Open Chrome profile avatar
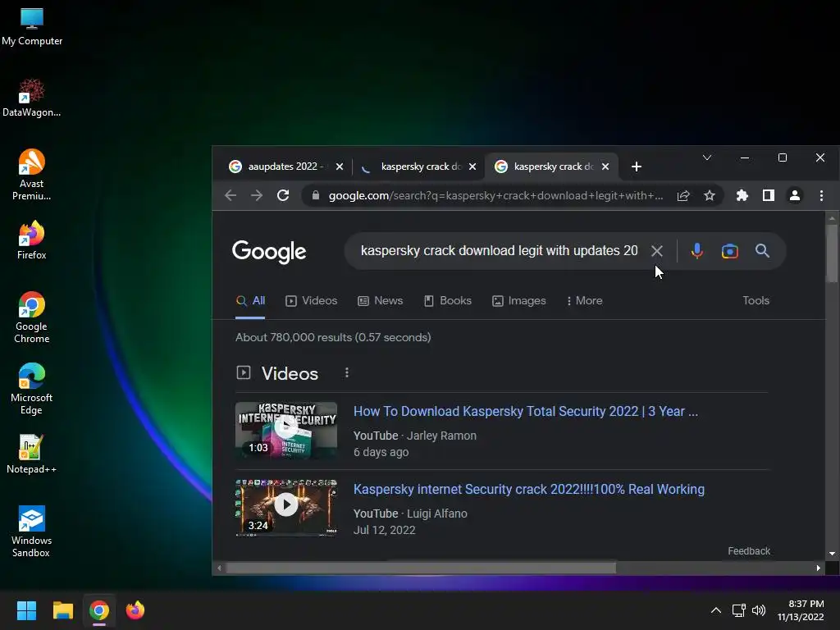This screenshot has height=630, width=840. tap(794, 195)
